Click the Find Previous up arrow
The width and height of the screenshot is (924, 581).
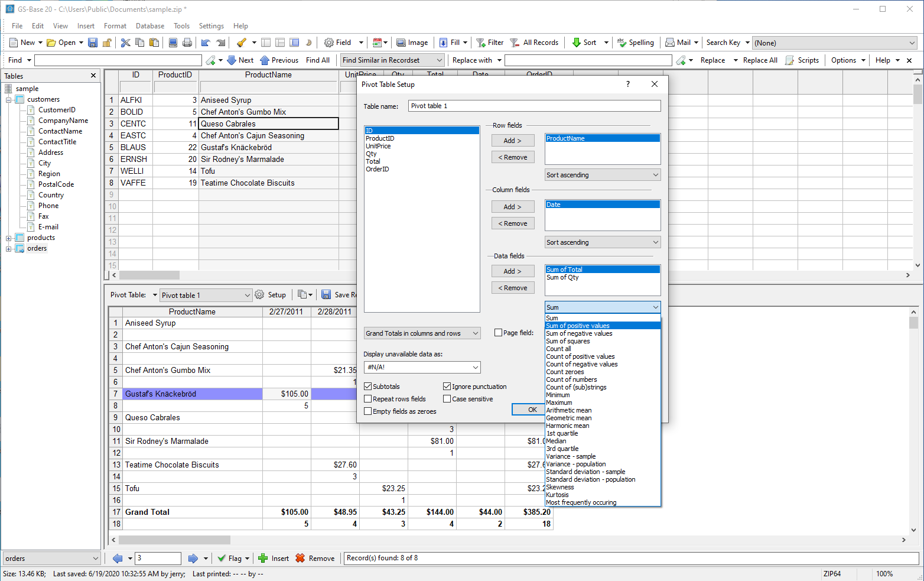(x=265, y=60)
